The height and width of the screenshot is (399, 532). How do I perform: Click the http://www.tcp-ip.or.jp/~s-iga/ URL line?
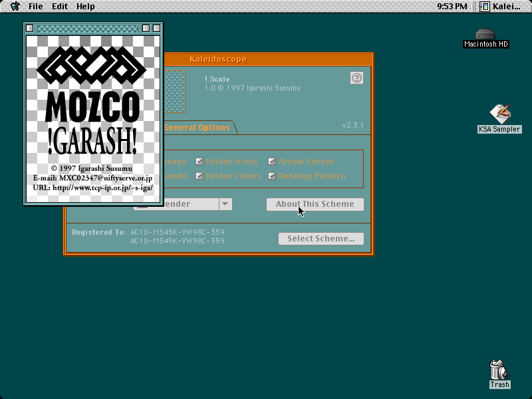point(92,188)
